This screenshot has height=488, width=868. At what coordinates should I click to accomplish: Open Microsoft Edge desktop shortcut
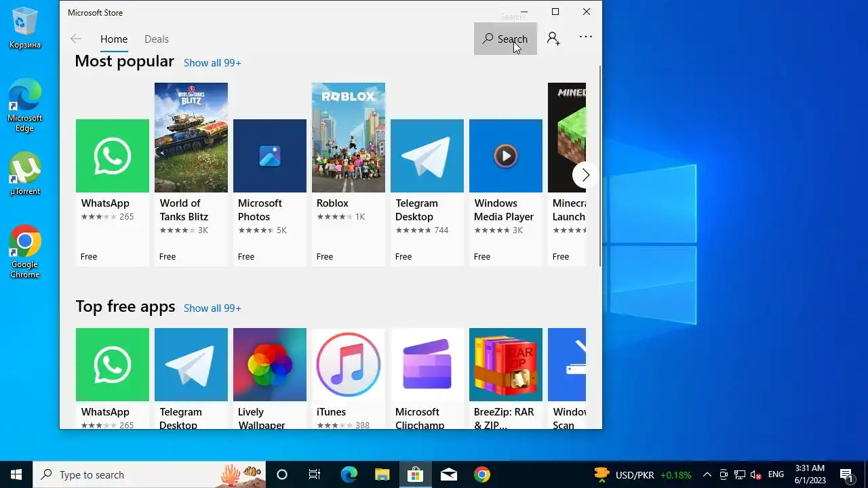coord(25,105)
